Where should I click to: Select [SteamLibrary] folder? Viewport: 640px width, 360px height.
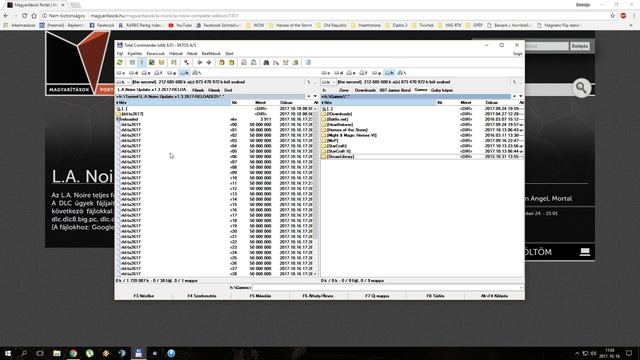(340, 156)
